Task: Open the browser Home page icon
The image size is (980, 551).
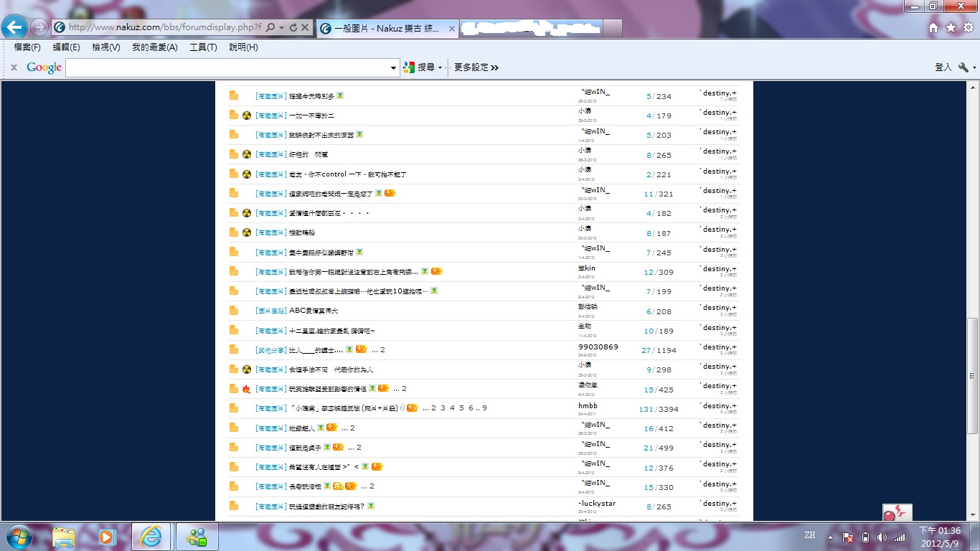Action: [933, 27]
